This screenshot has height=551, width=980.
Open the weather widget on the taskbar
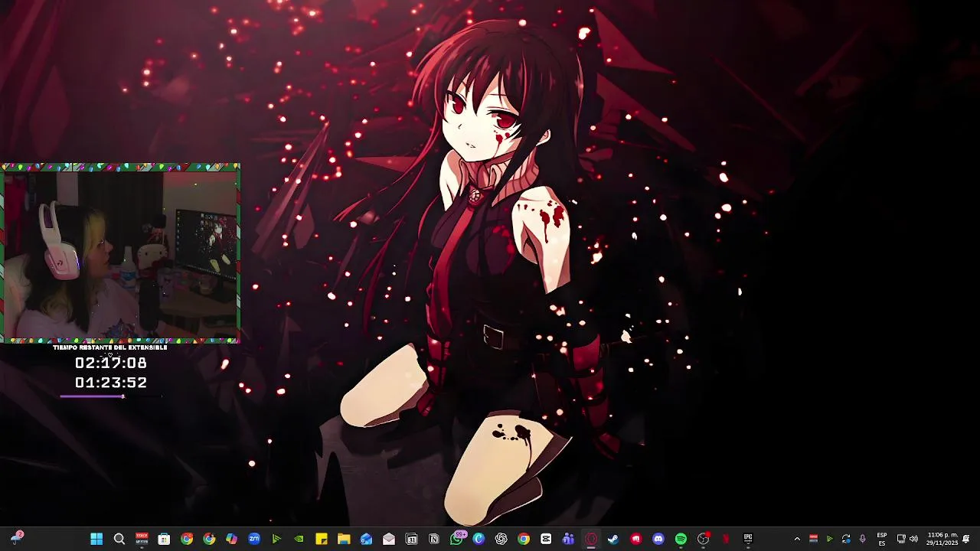[x=16, y=538]
